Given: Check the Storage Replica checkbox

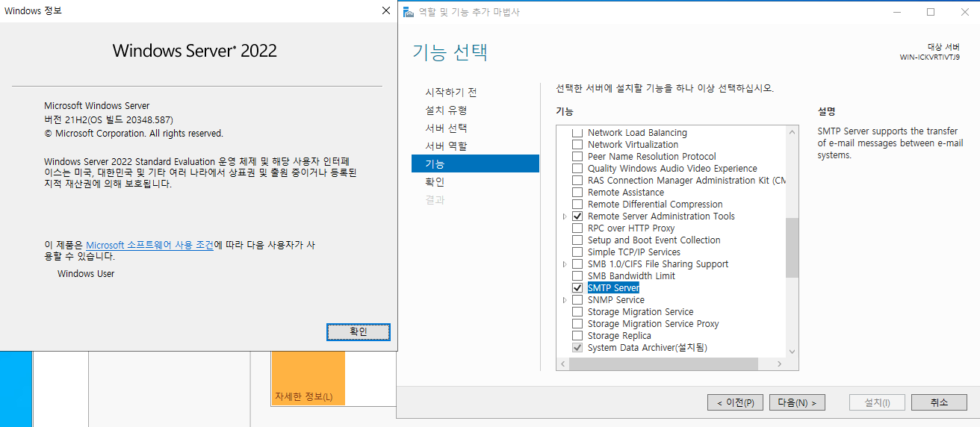Looking at the screenshot, I should [577, 336].
